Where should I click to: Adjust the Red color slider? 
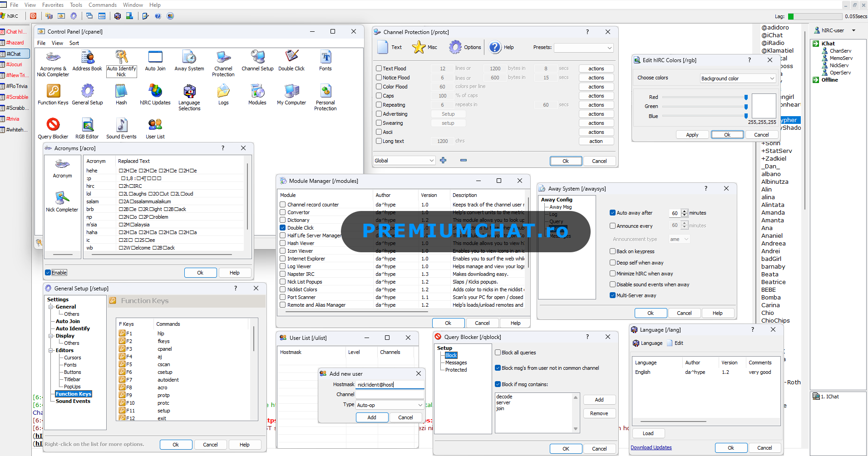[746, 97]
